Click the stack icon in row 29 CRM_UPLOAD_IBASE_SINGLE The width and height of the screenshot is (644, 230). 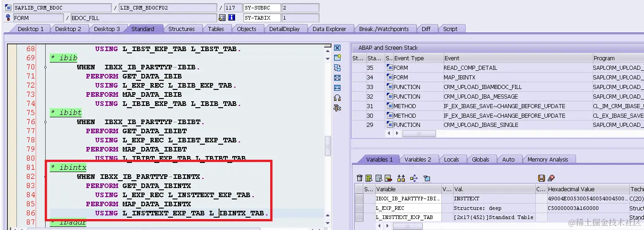pyautogui.click(x=390, y=125)
